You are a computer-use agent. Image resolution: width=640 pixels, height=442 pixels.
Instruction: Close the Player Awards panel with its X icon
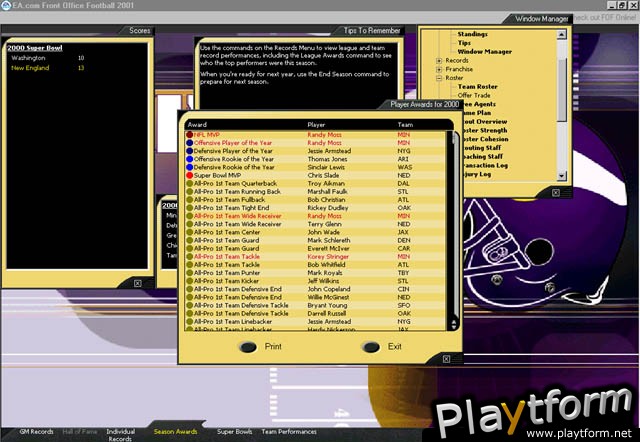(x=447, y=359)
